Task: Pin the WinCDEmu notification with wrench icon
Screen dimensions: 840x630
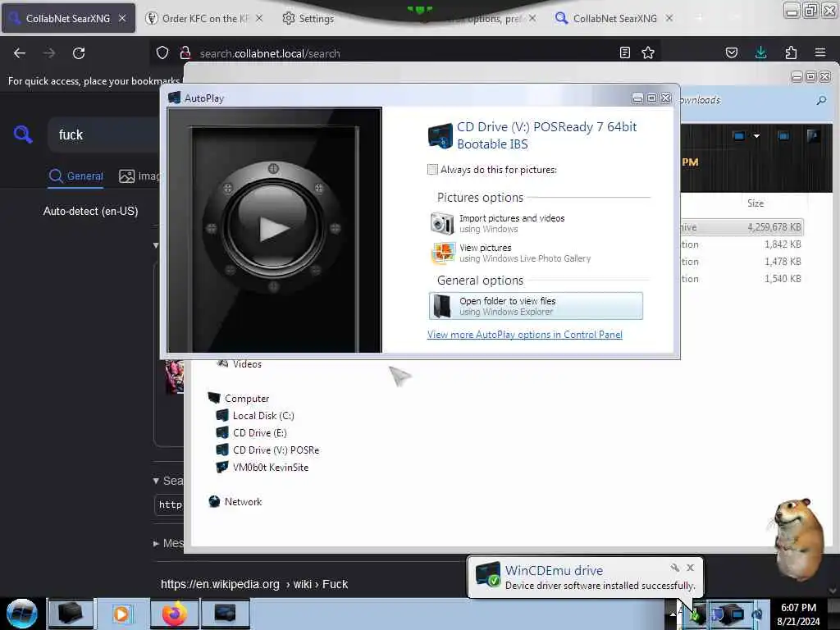Action: point(675,568)
